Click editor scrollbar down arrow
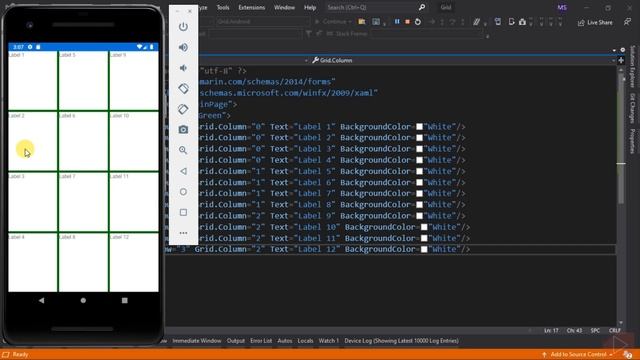Viewport: 640px width, 360px height. click(x=621, y=323)
